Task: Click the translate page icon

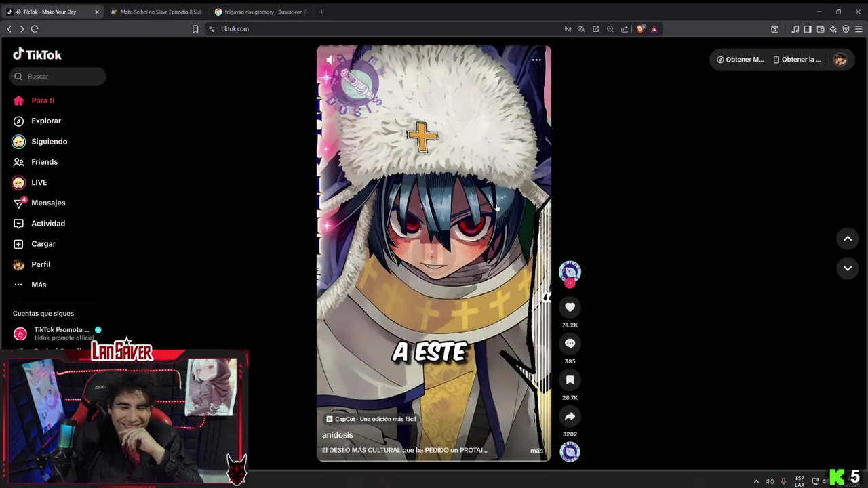Action: pyautogui.click(x=582, y=29)
